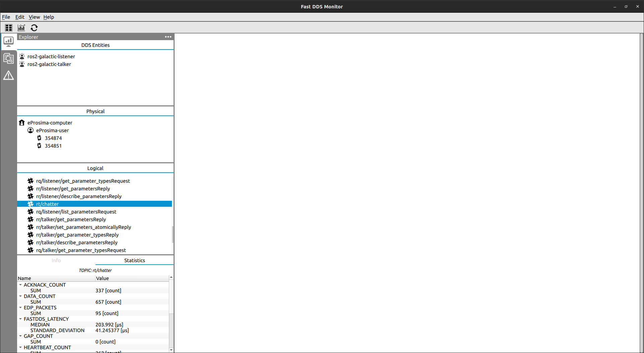Click the 203.992 [µs] MEDIAN latency value
Image resolution: width=644 pixels, height=353 pixels.
pyautogui.click(x=109, y=325)
